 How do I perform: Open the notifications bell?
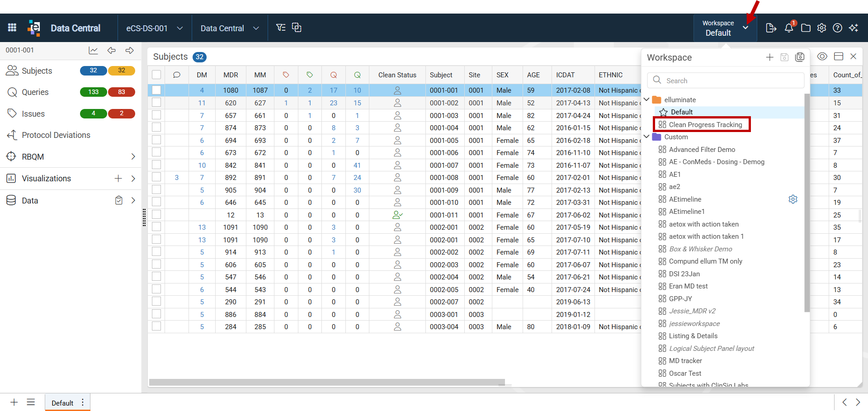pos(789,28)
